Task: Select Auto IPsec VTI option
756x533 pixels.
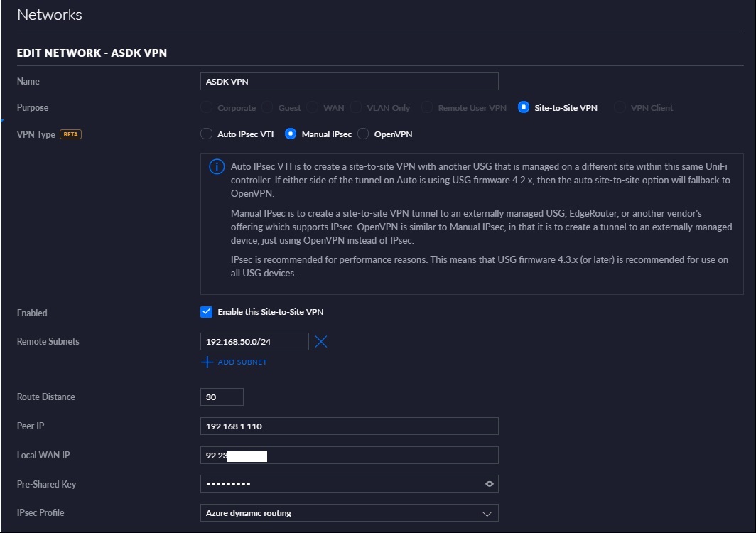Action: click(206, 134)
